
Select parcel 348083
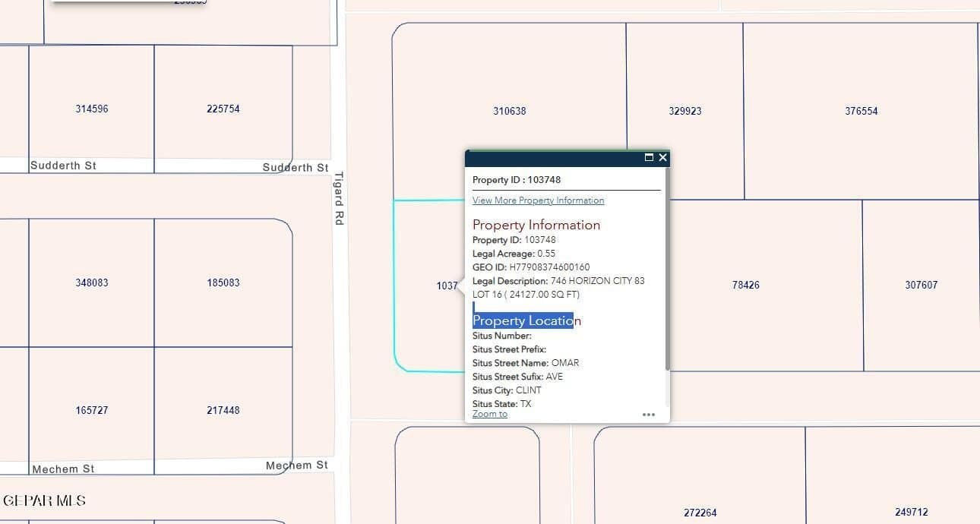[x=91, y=283]
